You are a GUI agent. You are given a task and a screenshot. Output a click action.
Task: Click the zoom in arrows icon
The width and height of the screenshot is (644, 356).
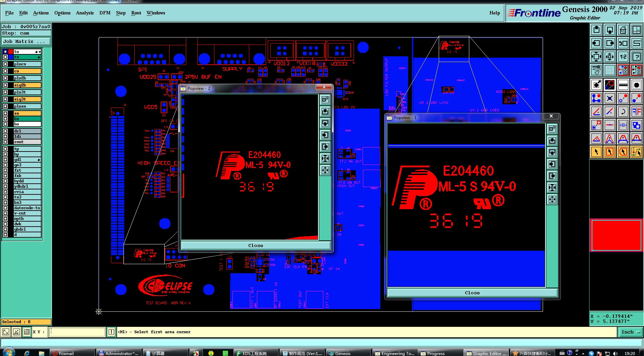(596, 57)
